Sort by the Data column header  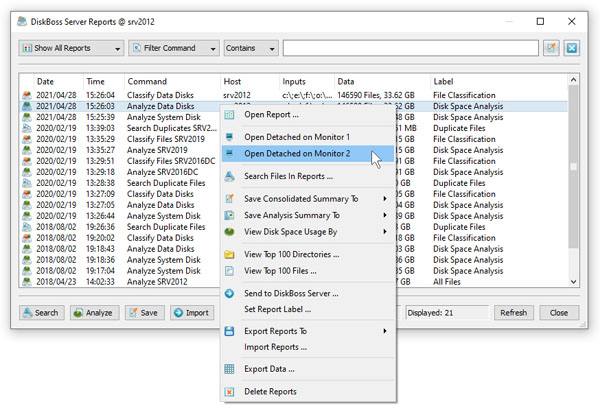pos(382,82)
